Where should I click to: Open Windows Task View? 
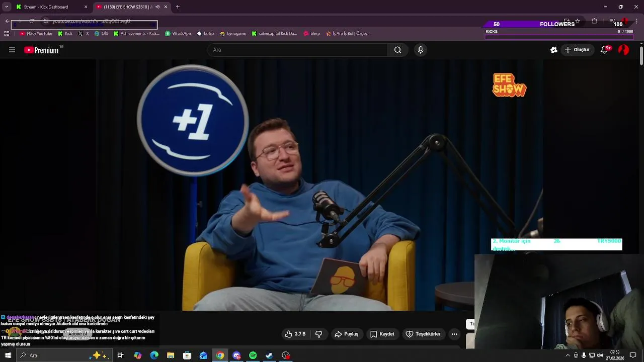121,355
